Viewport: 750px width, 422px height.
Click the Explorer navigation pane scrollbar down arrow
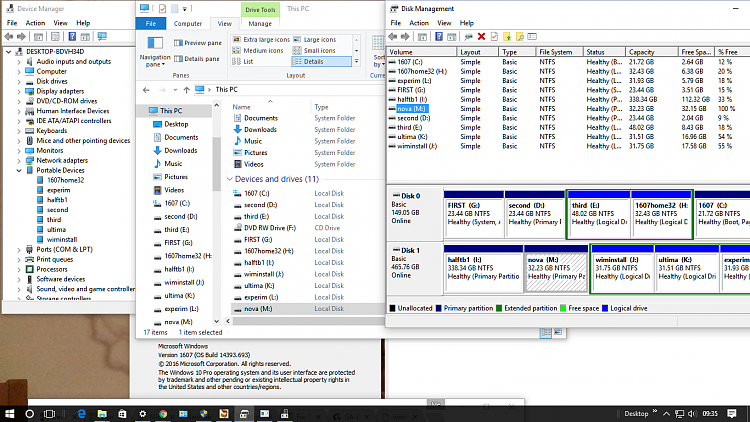(216, 322)
